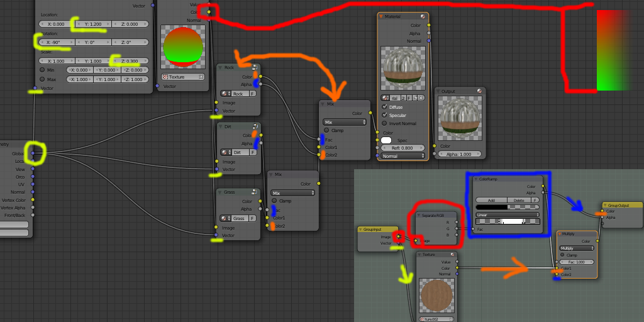Image resolution: width=644 pixels, height=322 pixels.
Task: Collapse the ColorRamp node with its triangle
Action: click(x=477, y=179)
